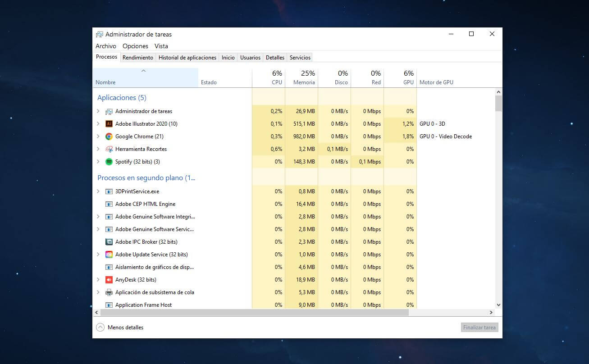Click the Google Chrome process icon

109,136
